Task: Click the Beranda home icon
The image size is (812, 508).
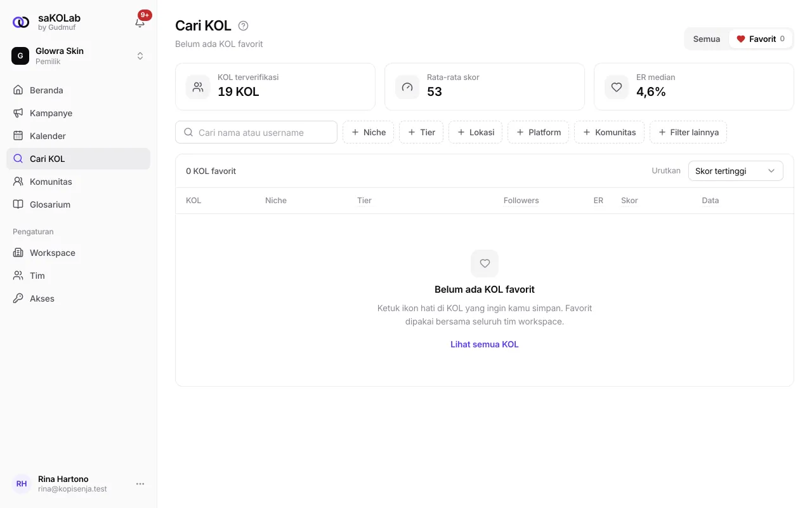Action: coord(18,90)
